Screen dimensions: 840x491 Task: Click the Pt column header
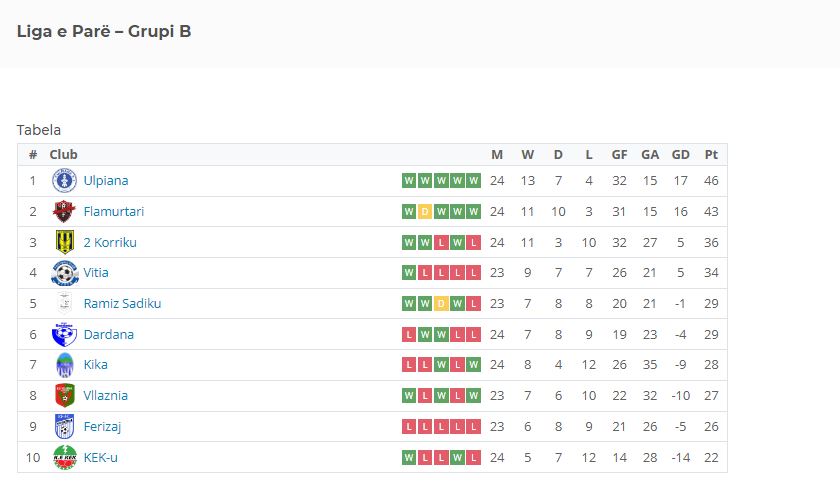pos(711,155)
